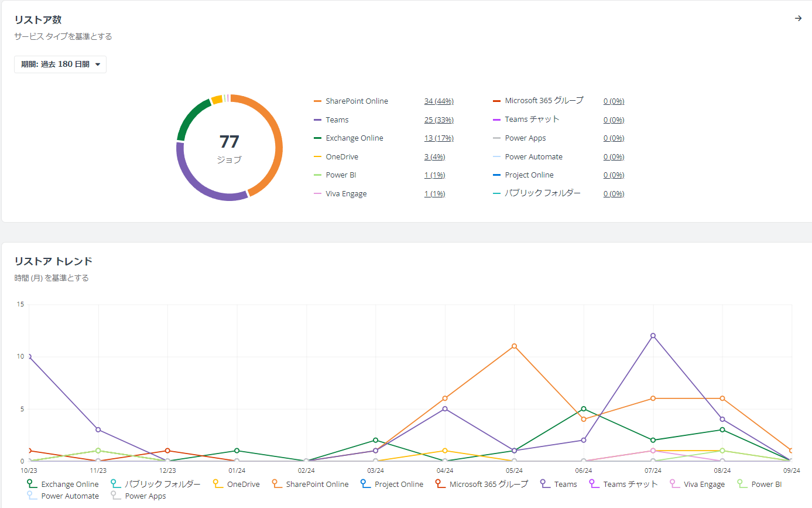
Task: Click the Viva Engage label in donut legend
Action: pos(347,193)
